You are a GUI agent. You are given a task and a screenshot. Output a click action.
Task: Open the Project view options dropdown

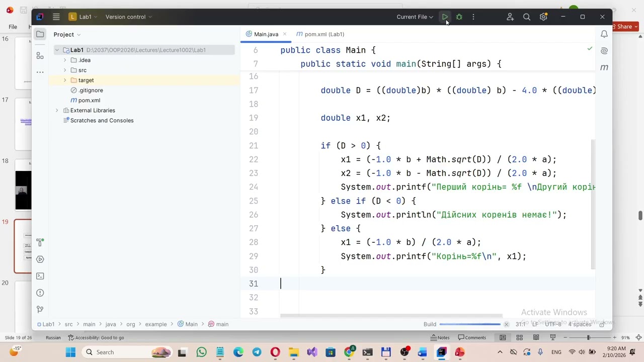coord(67,34)
